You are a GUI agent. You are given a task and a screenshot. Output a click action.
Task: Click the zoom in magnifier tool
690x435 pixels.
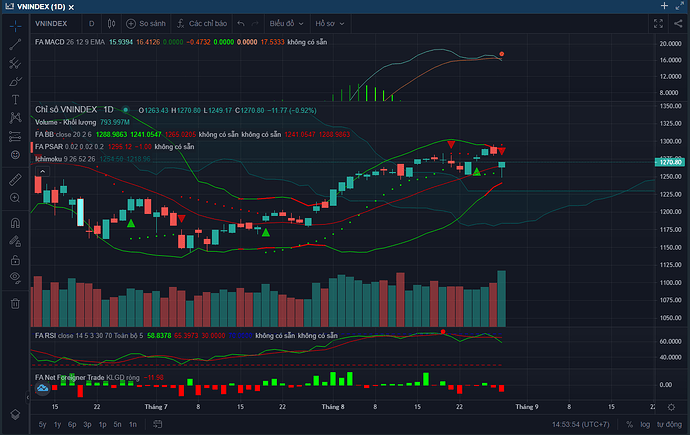15,198
